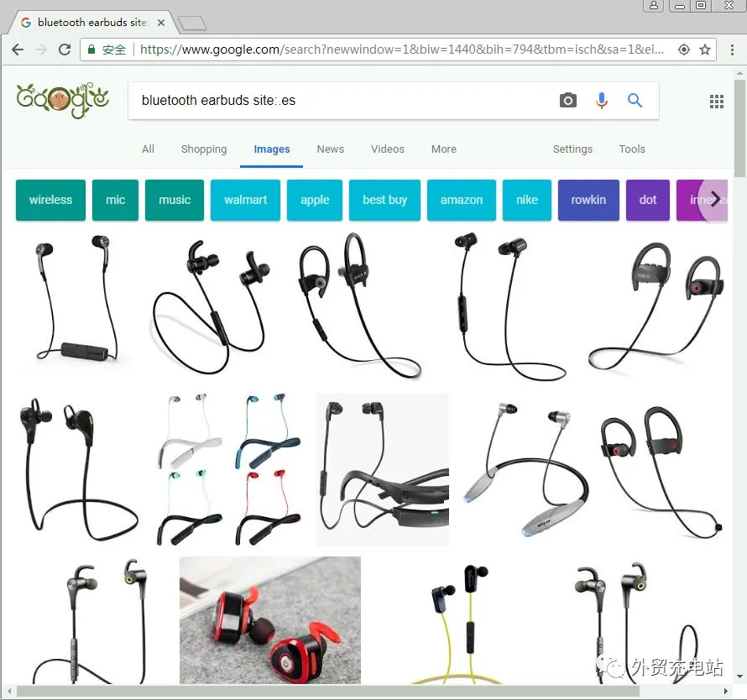Switch to the Videos results tab
Screen dimensions: 747x700
387,149
